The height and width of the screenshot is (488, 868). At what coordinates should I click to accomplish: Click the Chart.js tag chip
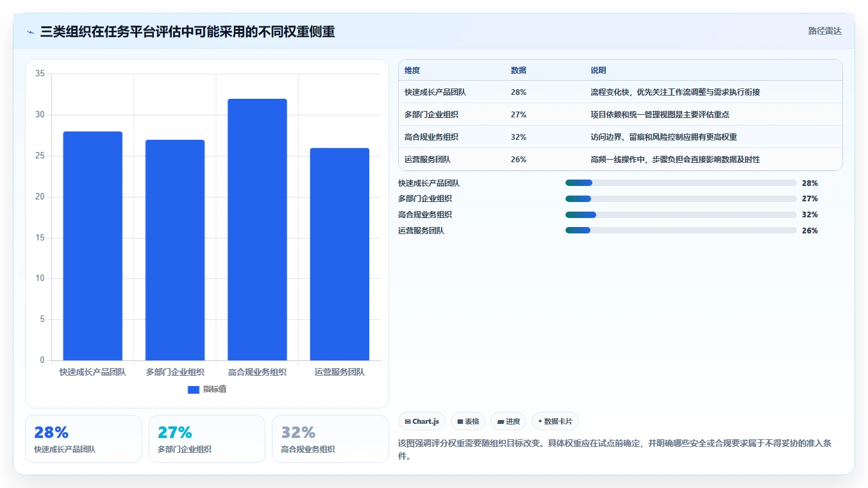tap(422, 421)
